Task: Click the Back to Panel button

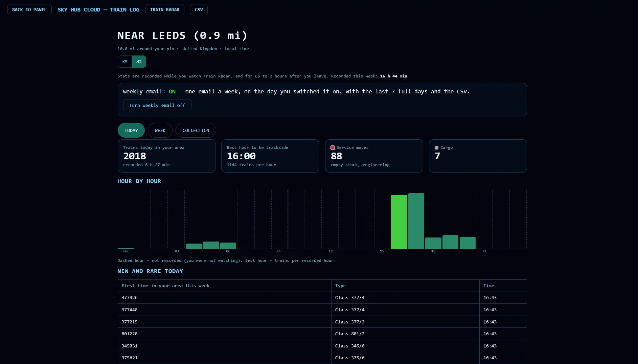Action: click(29, 10)
